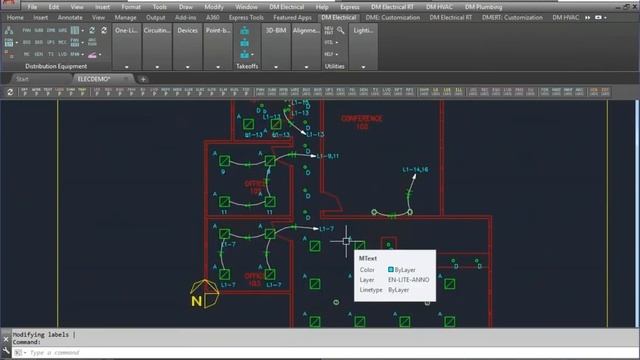Expand the Point-b... ribbon panel
This screenshot has width=640, height=360.
(x=218, y=67)
